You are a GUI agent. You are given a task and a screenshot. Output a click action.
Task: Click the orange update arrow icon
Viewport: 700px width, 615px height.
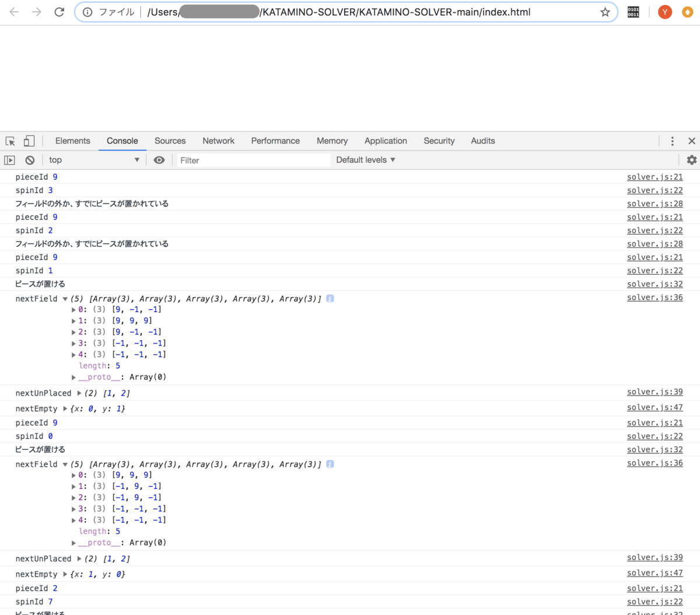click(687, 12)
